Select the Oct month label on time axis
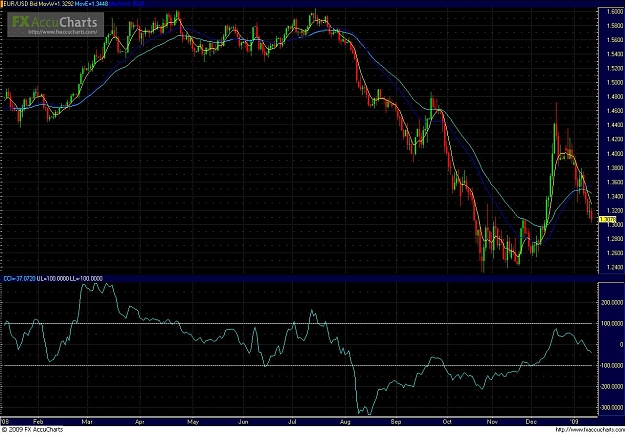This screenshot has height=434, width=625. (x=447, y=422)
